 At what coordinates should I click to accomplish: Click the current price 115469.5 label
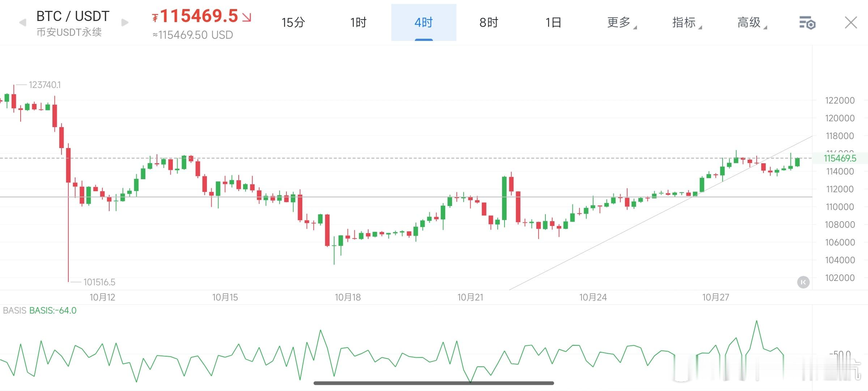coord(198,16)
